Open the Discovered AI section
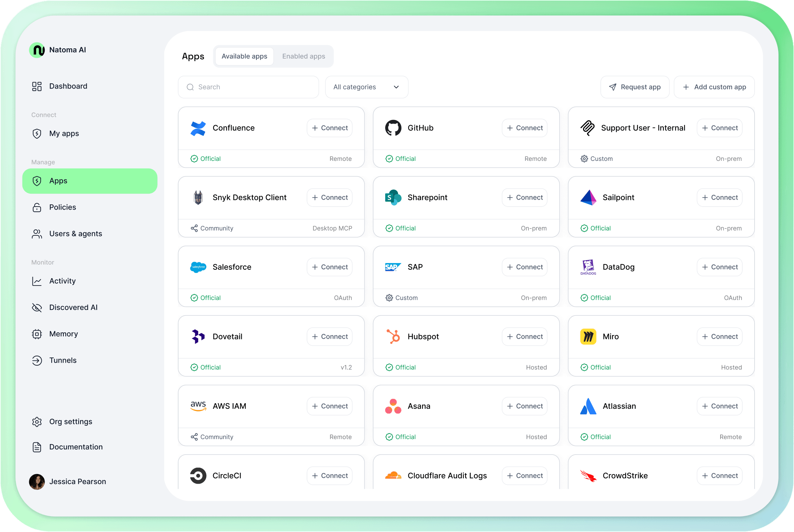This screenshot has width=794, height=532. (x=73, y=307)
